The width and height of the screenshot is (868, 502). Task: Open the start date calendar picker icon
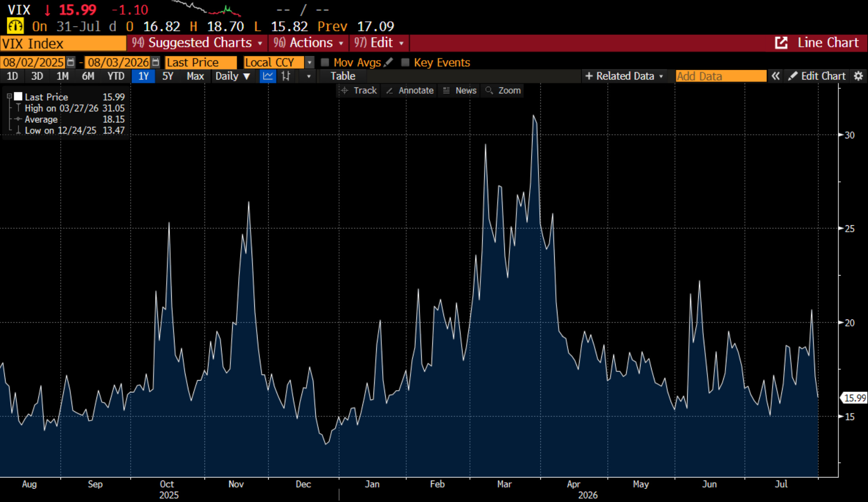coord(71,62)
